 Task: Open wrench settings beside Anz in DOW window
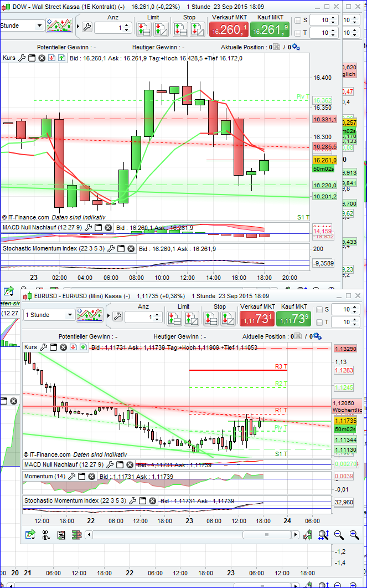pyautogui.click(x=87, y=27)
